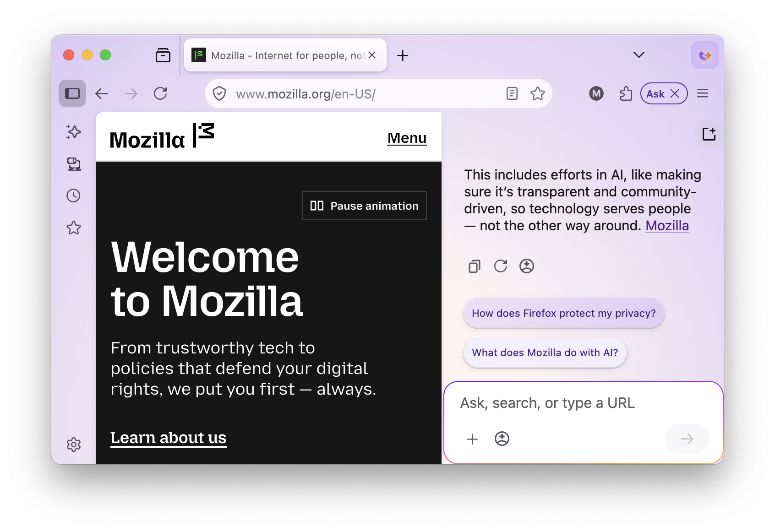
Task: Open a new tab with plus button
Action: pos(403,55)
